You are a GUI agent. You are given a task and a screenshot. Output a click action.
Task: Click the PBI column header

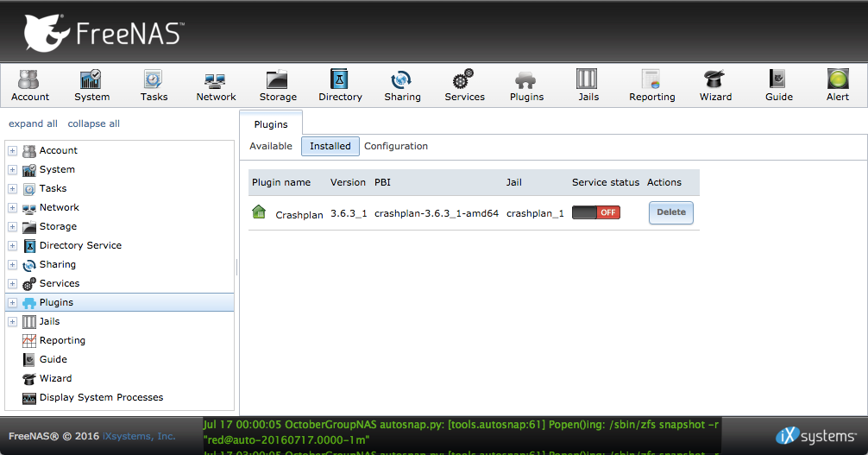point(382,182)
